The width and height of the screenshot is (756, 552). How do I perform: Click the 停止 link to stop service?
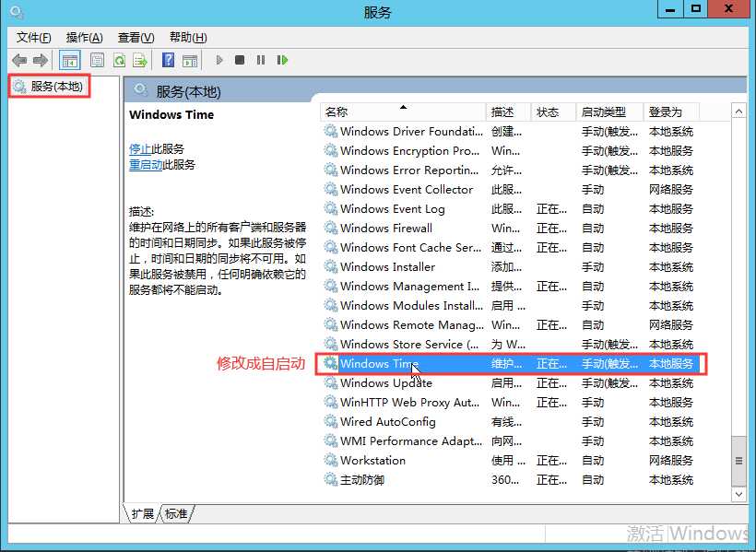[140, 149]
